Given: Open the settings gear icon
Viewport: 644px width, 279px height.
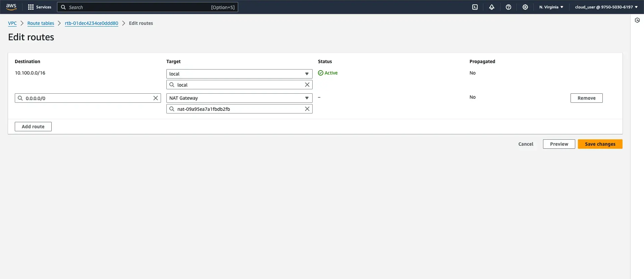Looking at the screenshot, I should (525, 7).
